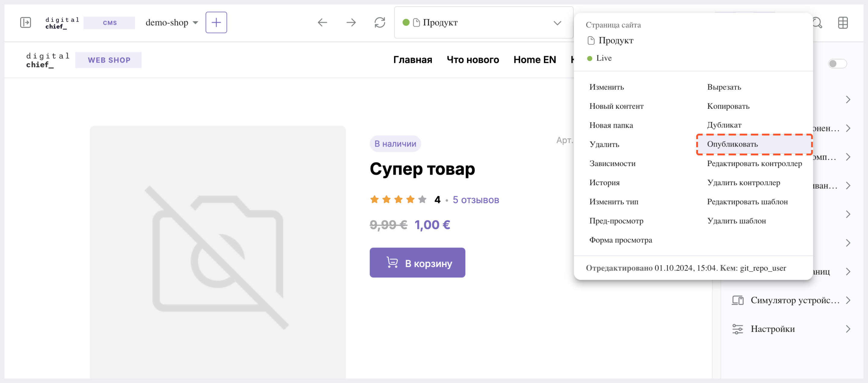
Task: Select Редактировать шаблон
Action: click(x=747, y=202)
